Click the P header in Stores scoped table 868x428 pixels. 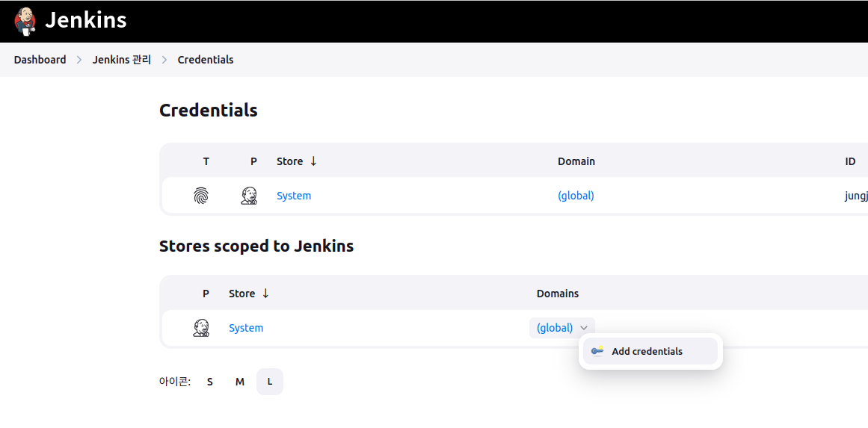coord(206,294)
